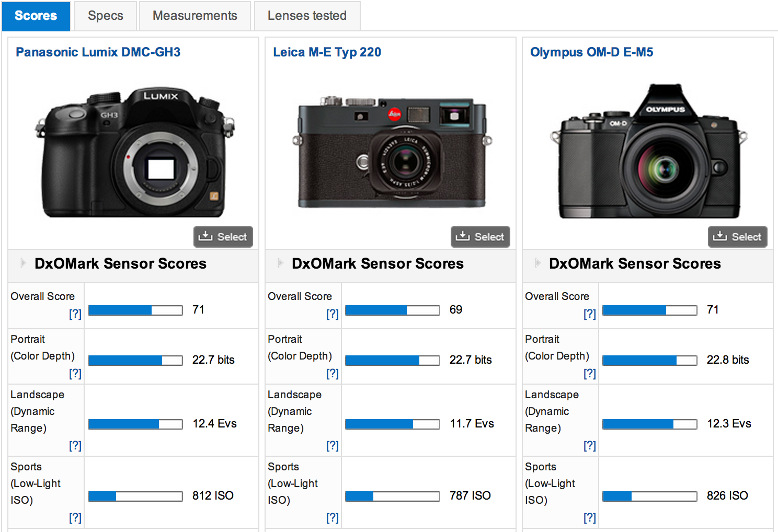Open Overall Score help [?] for Leica
The width and height of the screenshot is (778, 532).
pyautogui.click(x=333, y=314)
